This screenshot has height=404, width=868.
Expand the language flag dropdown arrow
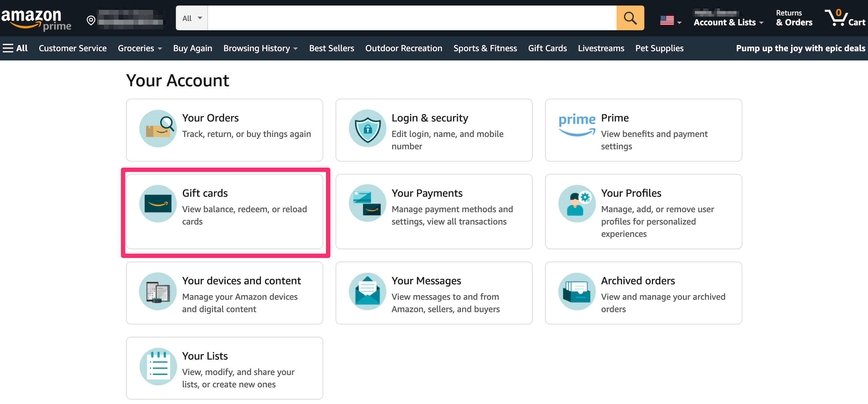pyautogui.click(x=679, y=23)
